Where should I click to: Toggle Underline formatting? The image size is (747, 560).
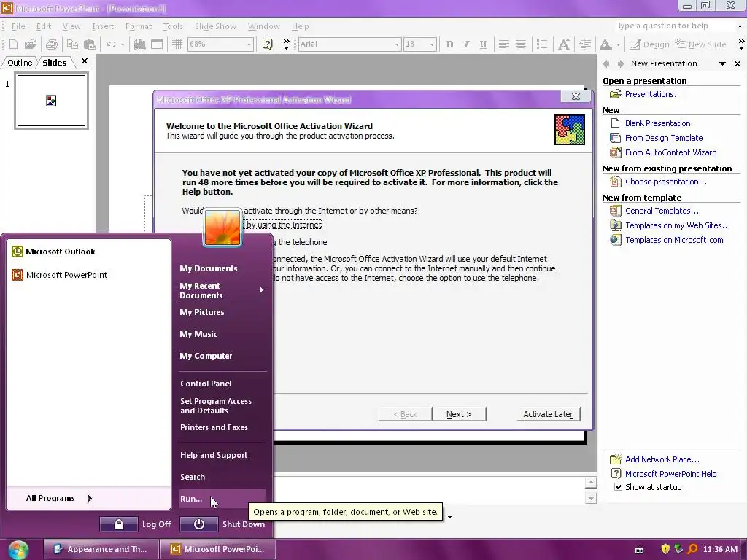(x=483, y=44)
